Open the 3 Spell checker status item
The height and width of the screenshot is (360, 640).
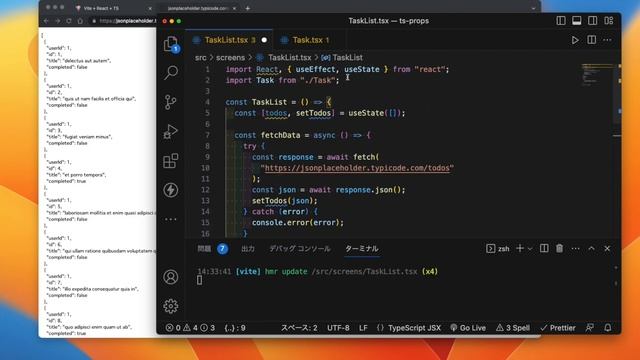(x=513, y=328)
